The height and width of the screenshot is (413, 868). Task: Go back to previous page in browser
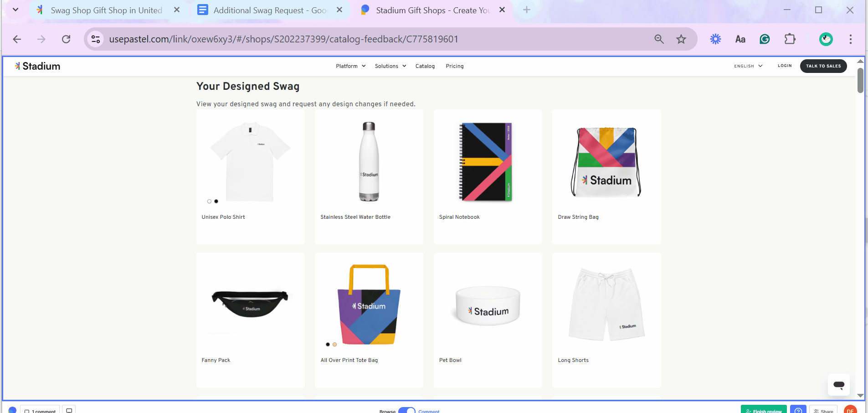(x=17, y=39)
